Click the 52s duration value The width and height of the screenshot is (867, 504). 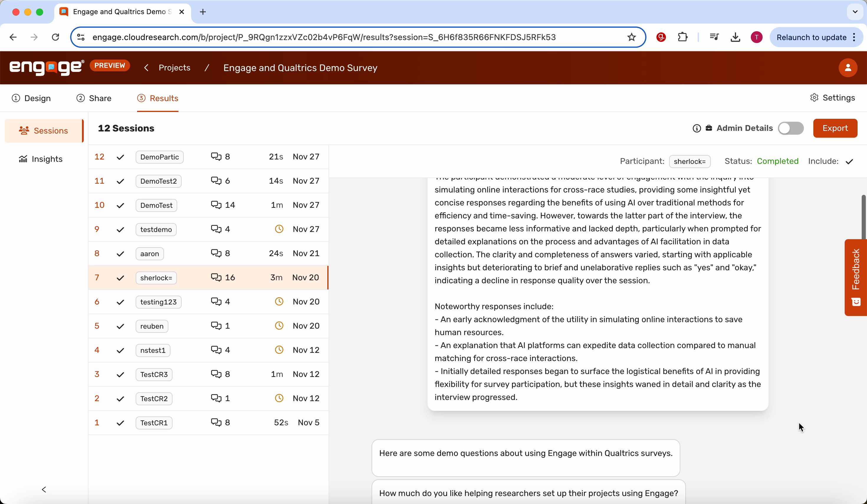281,423
